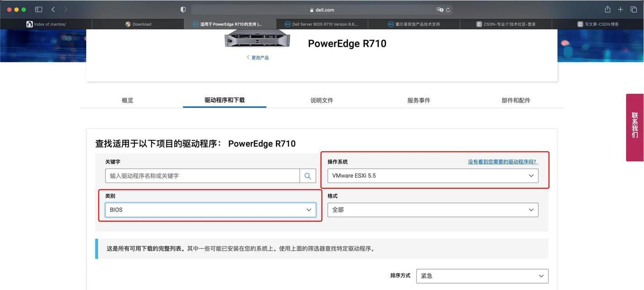Switch to the CSDN-专业IT技术社区-登录 tab

[x=506, y=24]
